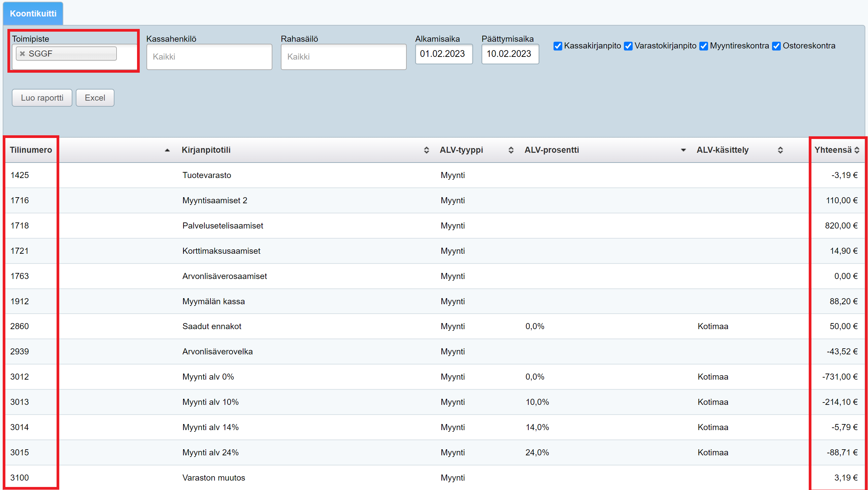Export the report with the Excel button
The width and height of the screenshot is (868, 490).
tap(95, 98)
